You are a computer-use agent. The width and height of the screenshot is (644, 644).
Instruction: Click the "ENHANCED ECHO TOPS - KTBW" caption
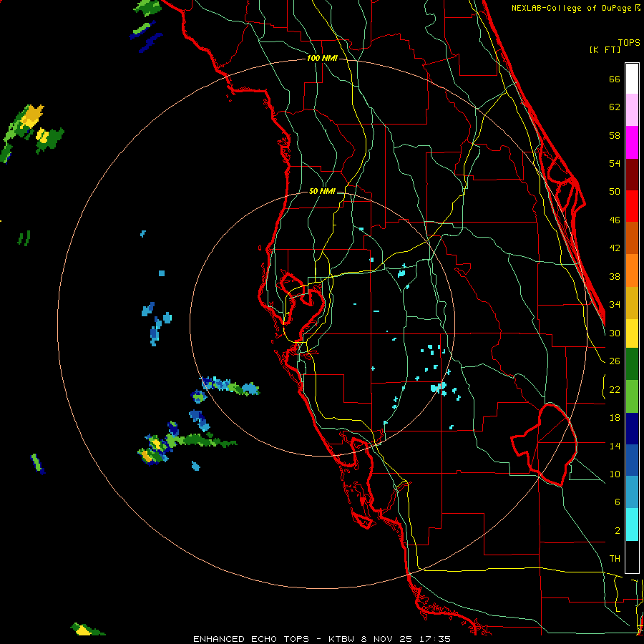coord(273,639)
